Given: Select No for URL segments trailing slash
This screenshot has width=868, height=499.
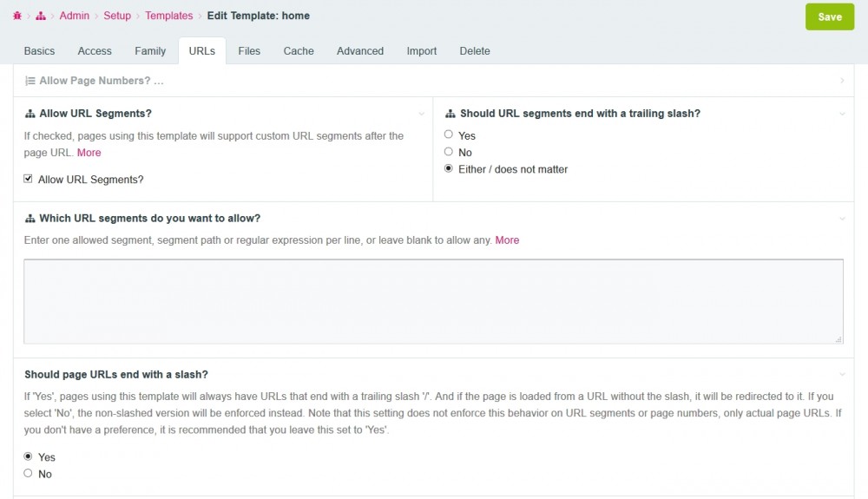Looking at the screenshot, I should tap(449, 152).
